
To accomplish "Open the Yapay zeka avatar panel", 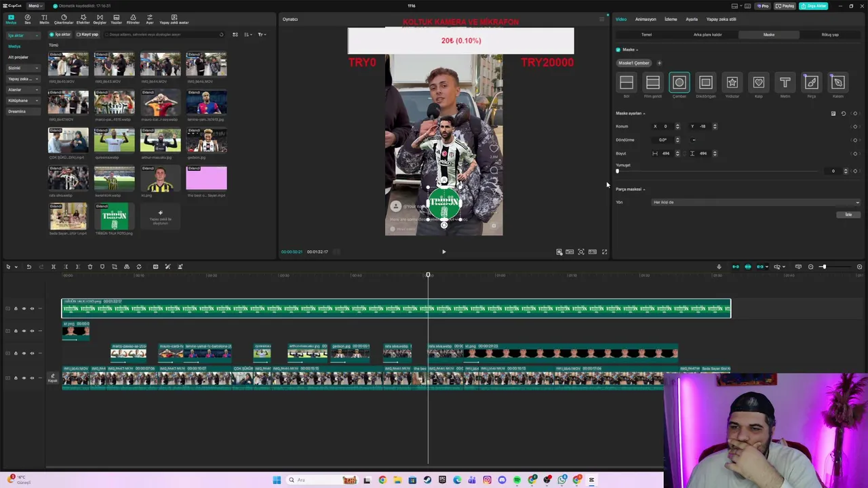I will coord(174,19).
